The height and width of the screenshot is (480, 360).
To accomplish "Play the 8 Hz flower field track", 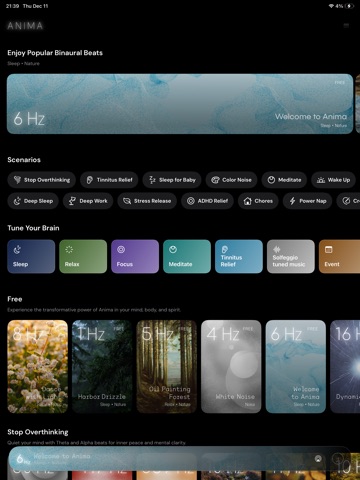I will [x=38, y=367].
